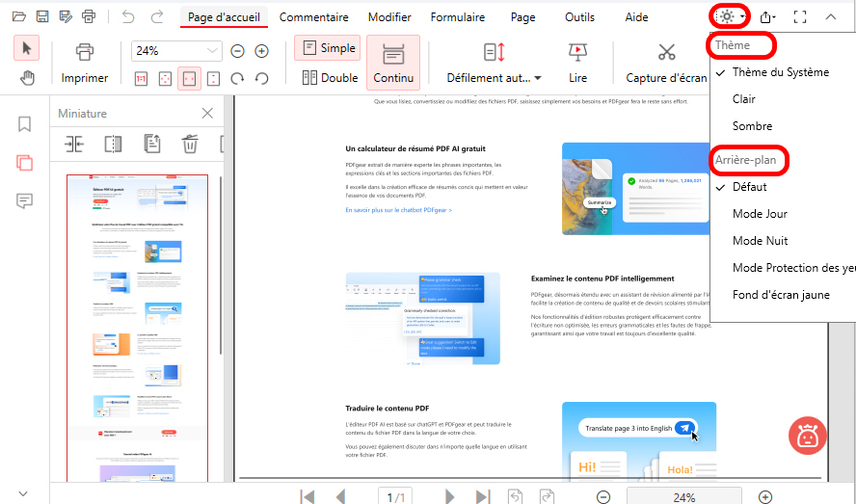
Task: Click the small printer icon in the top bar
Action: [89, 17]
